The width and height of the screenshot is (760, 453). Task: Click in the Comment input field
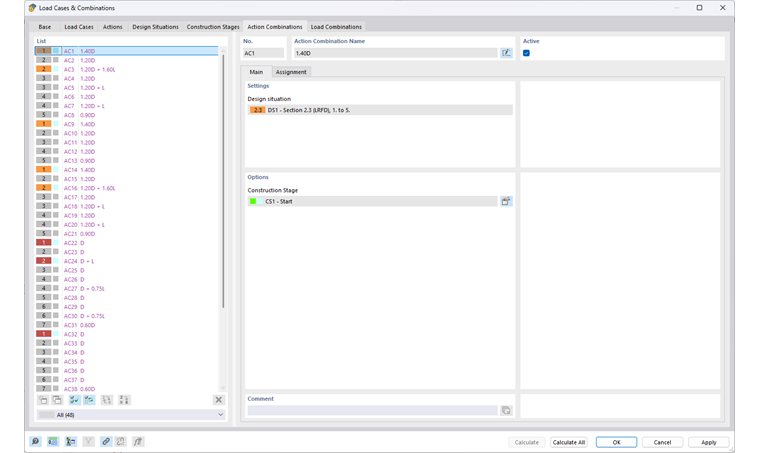372,410
